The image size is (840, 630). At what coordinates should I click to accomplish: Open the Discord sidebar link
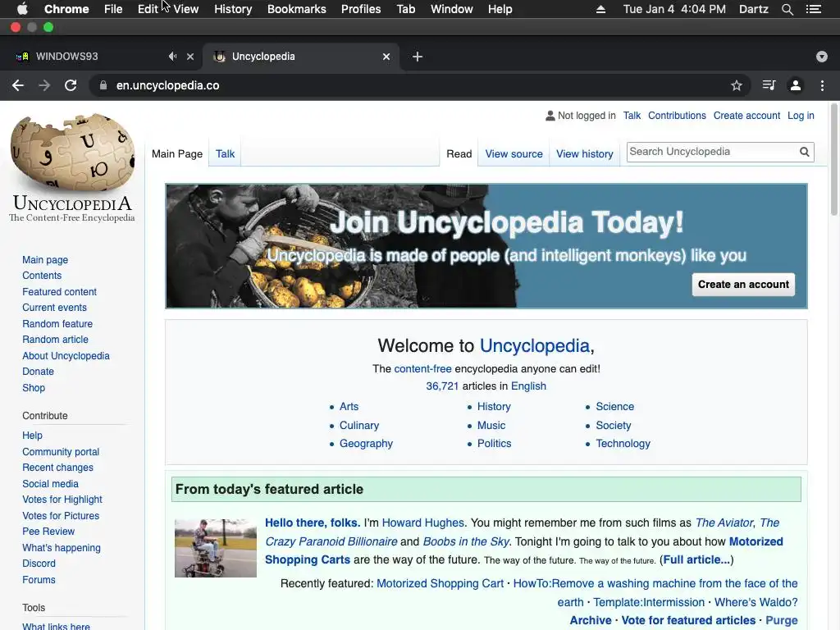point(39,564)
